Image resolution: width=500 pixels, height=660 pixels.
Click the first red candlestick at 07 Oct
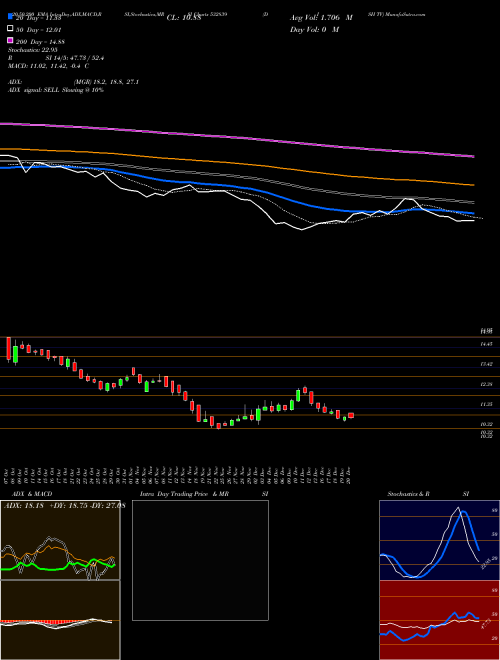pos(9,349)
